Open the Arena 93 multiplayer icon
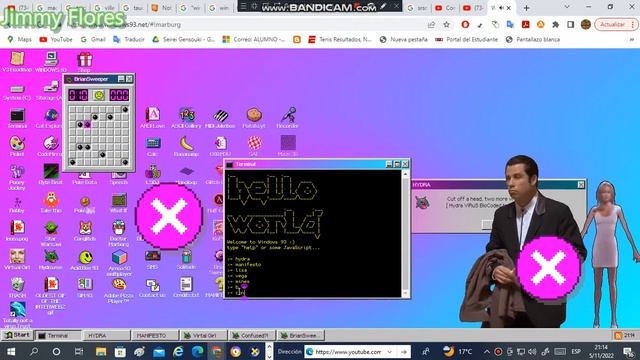The image size is (640, 360). pyautogui.click(x=119, y=263)
